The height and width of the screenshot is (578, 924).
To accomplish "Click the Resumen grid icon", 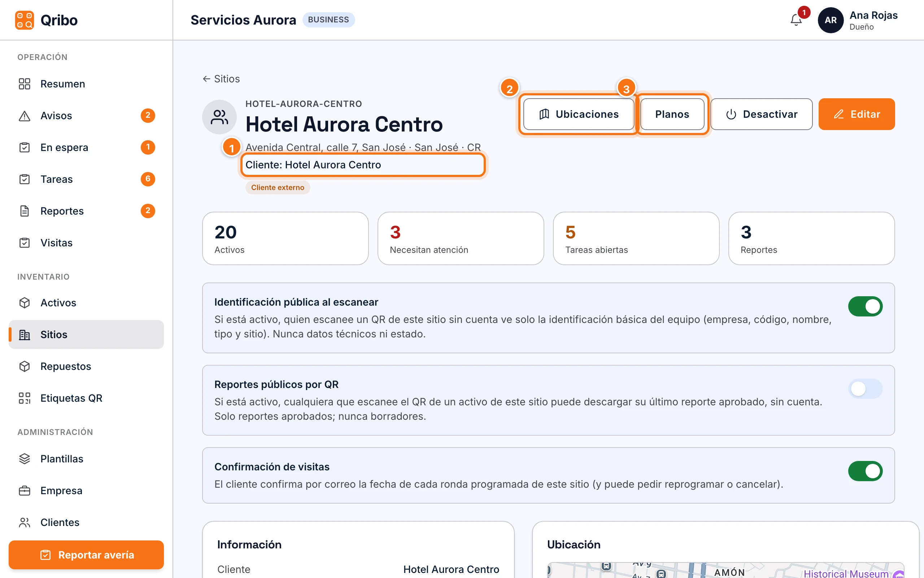I will click(x=25, y=84).
